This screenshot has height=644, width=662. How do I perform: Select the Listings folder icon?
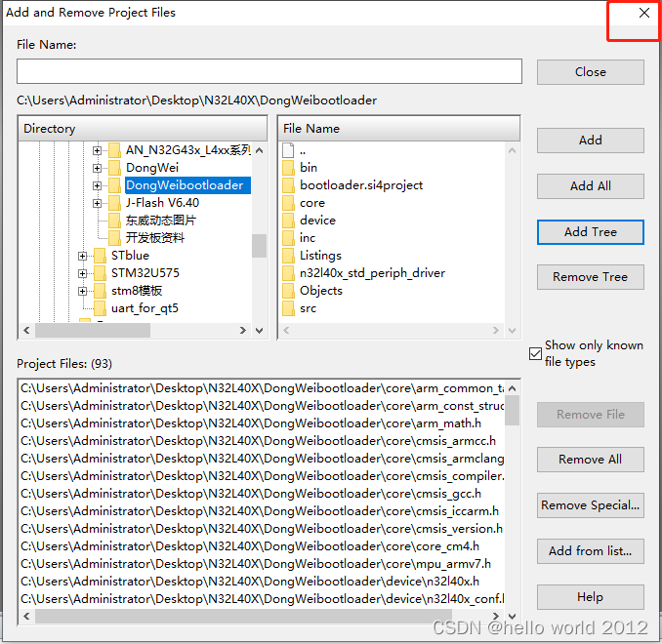(288, 256)
